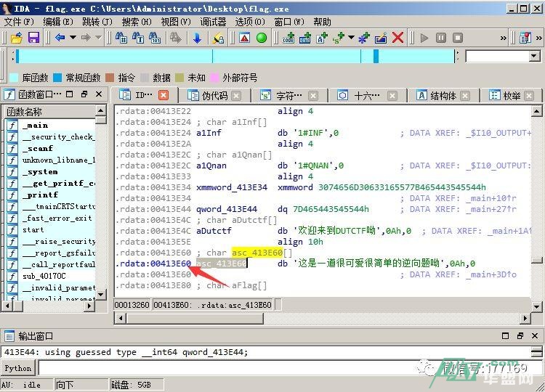Switch to the 枚举 tab
Viewport: 545px width, 392px height.
pyautogui.click(x=512, y=95)
